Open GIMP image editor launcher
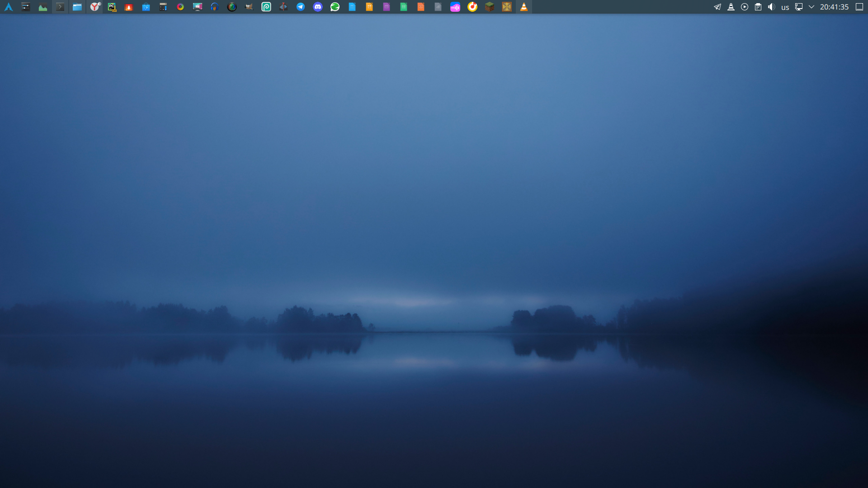Image resolution: width=868 pixels, height=488 pixels. pyautogui.click(x=249, y=7)
